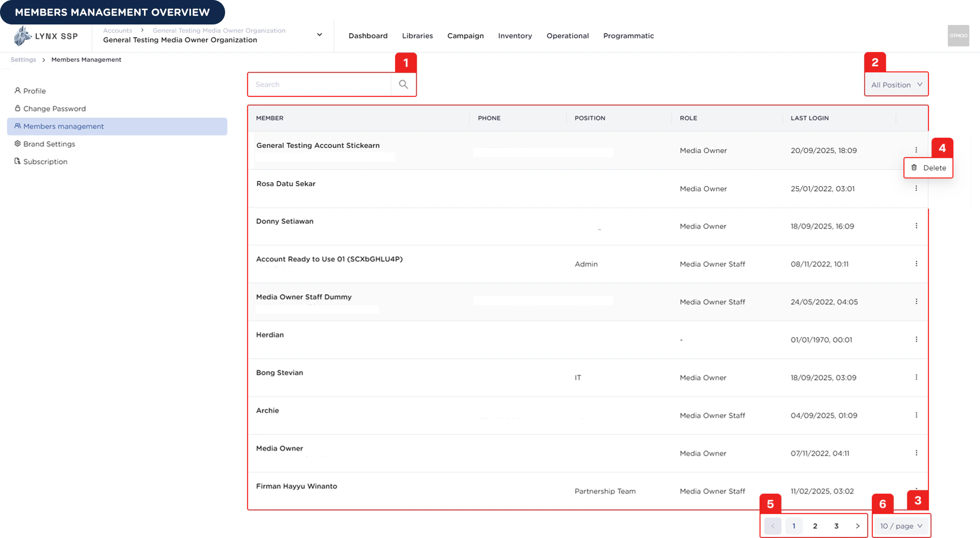Jump to page 2 of the members list
Screen dimensions: 980x538
tap(815, 526)
